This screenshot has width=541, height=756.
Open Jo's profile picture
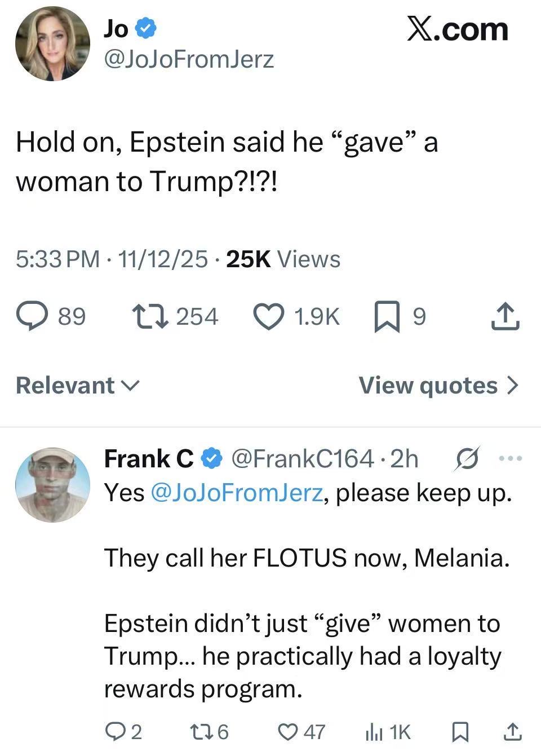[53, 44]
